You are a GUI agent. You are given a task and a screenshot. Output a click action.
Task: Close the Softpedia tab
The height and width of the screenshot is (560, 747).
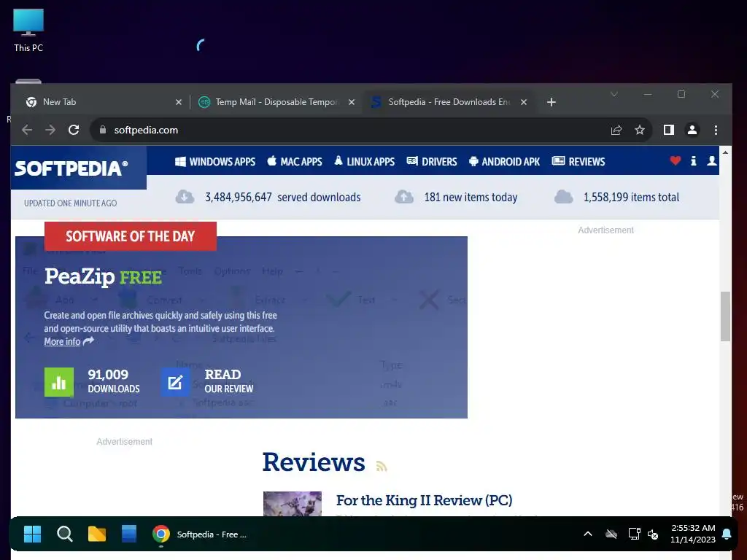tap(524, 102)
